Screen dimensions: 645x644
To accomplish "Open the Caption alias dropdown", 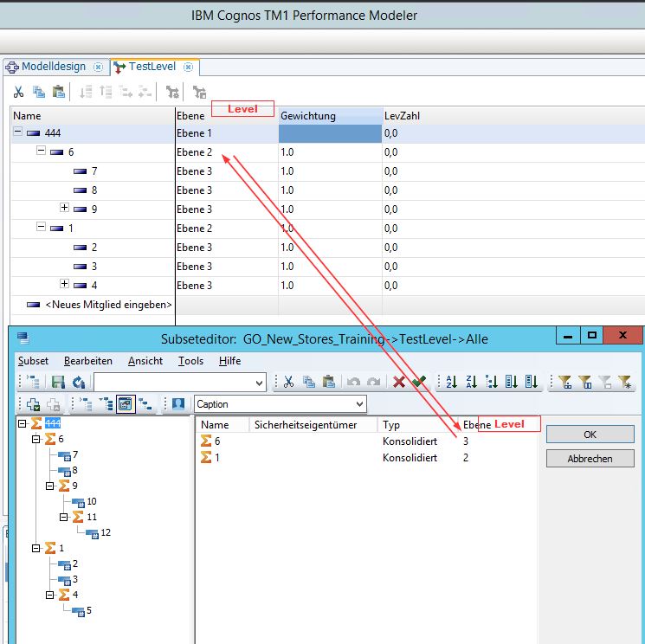I will (359, 404).
